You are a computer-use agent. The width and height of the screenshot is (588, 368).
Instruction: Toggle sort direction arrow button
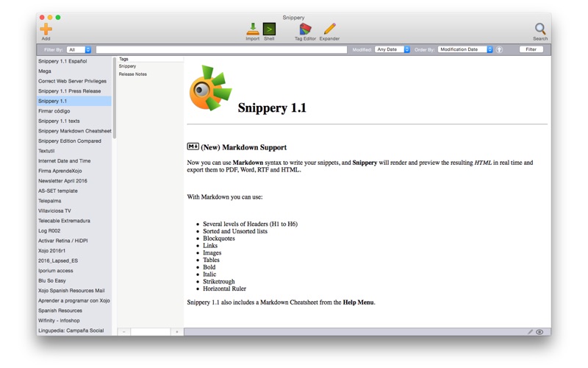coord(499,49)
